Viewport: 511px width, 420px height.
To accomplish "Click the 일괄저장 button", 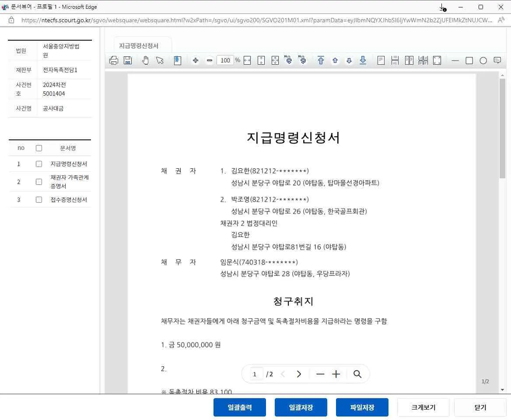I will click(x=301, y=407).
